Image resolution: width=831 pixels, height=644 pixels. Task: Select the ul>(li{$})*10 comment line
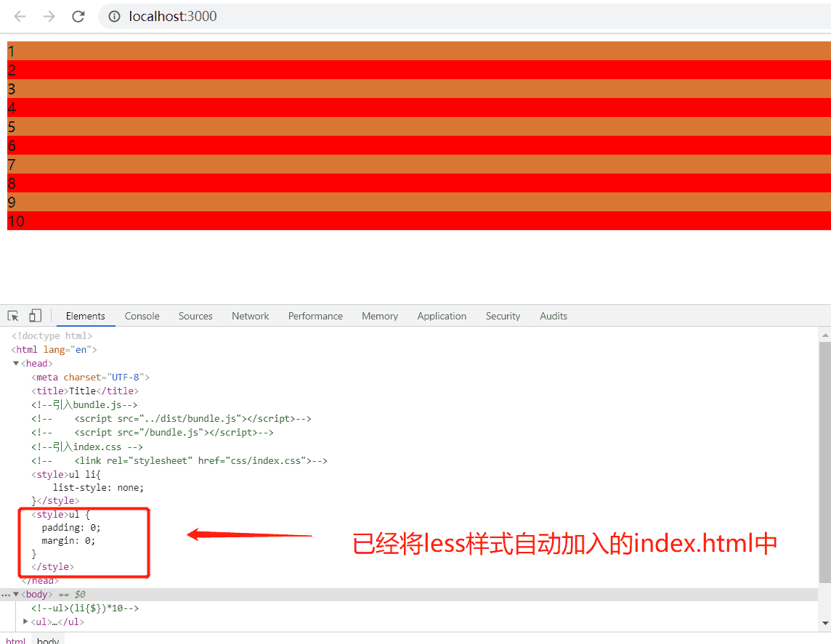click(x=85, y=608)
